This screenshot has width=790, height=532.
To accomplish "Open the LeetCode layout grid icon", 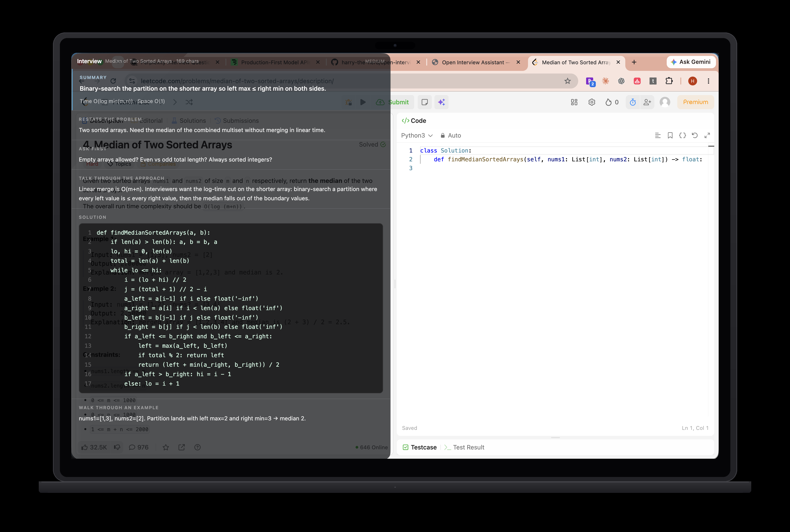I will [574, 102].
